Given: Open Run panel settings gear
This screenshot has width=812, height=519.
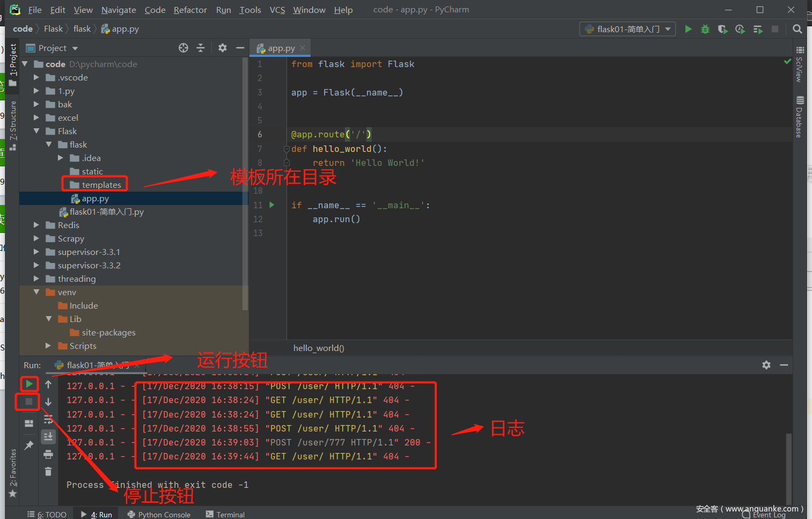Looking at the screenshot, I should (766, 365).
